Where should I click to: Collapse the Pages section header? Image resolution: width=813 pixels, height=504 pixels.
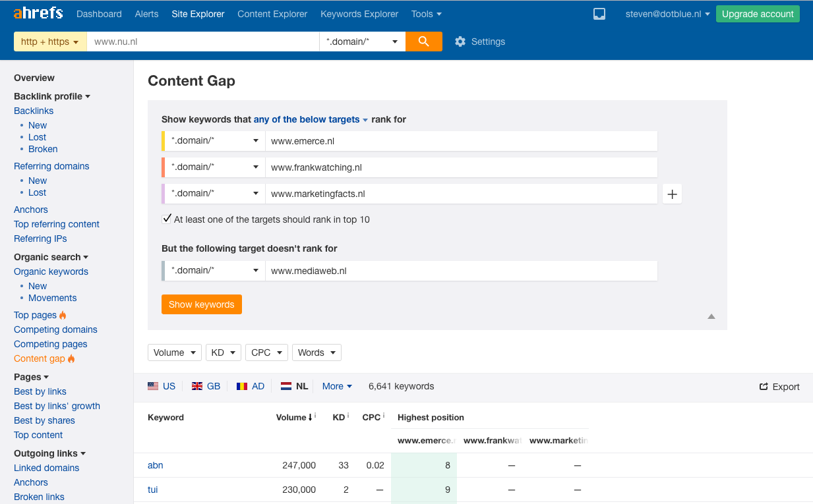pos(31,377)
